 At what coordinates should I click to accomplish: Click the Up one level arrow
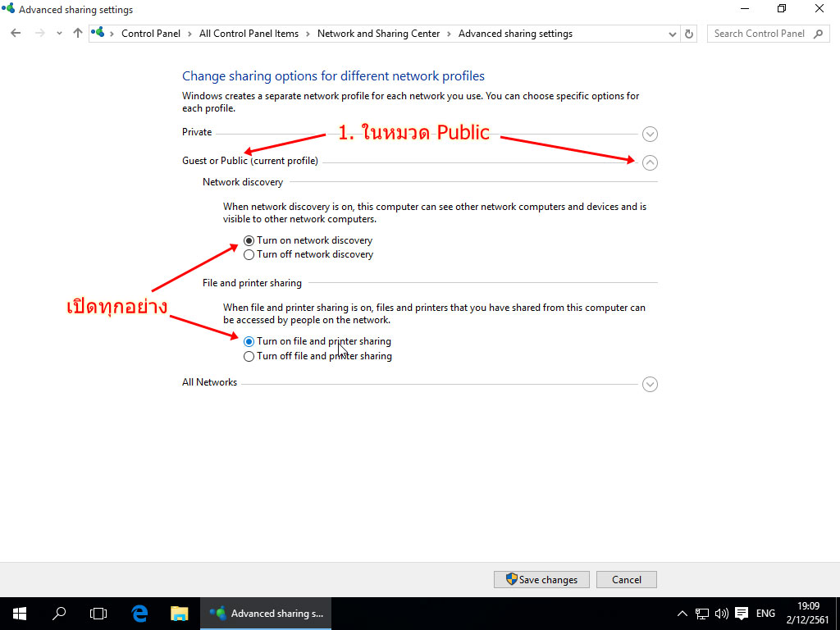click(78, 34)
